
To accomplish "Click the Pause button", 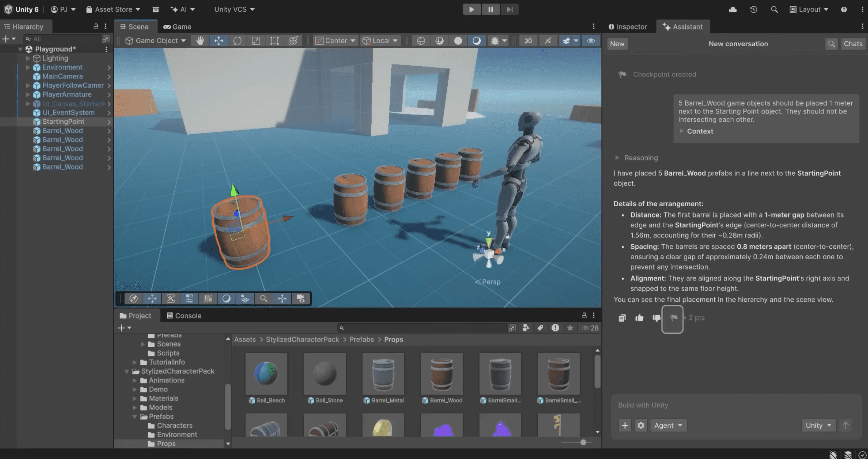I will tap(491, 10).
